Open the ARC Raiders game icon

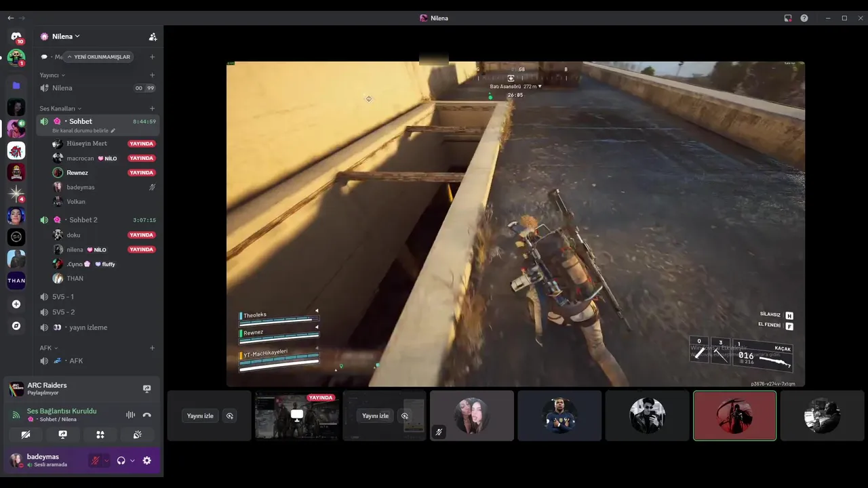tap(16, 389)
